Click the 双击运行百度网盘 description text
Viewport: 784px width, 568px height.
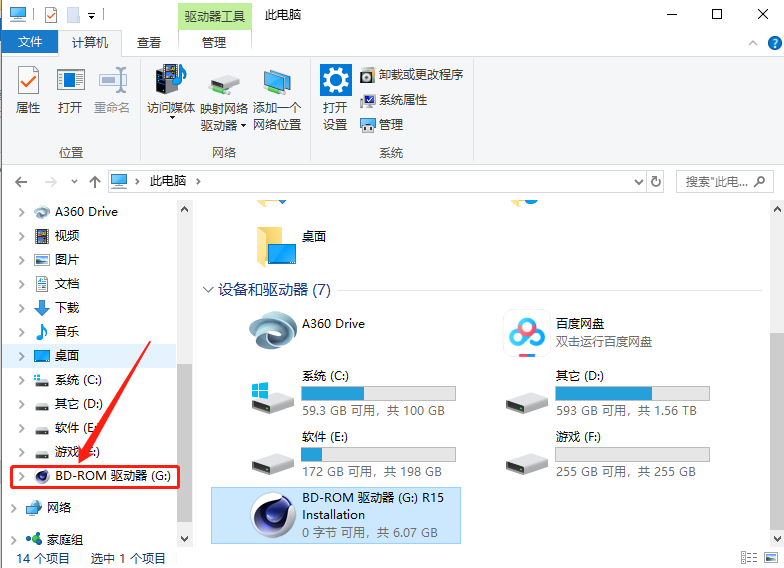click(604, 342)
